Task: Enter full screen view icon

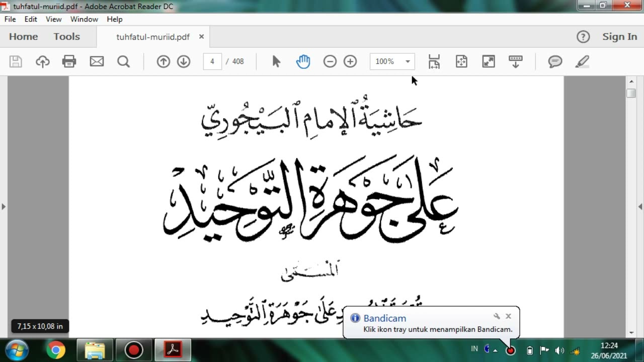Action: tap(489, 61)
